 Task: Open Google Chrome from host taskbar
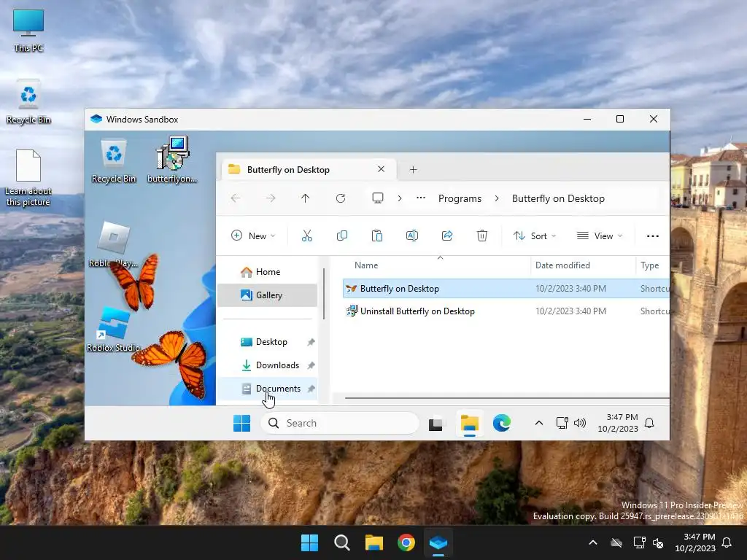[x=406, y=542]
